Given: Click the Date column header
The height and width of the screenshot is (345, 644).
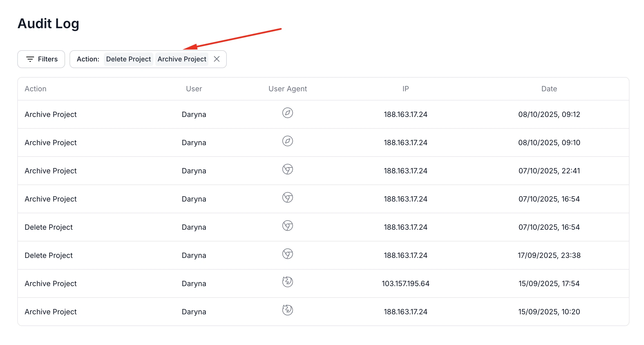Looking at the screenshot, I should 549,89.
